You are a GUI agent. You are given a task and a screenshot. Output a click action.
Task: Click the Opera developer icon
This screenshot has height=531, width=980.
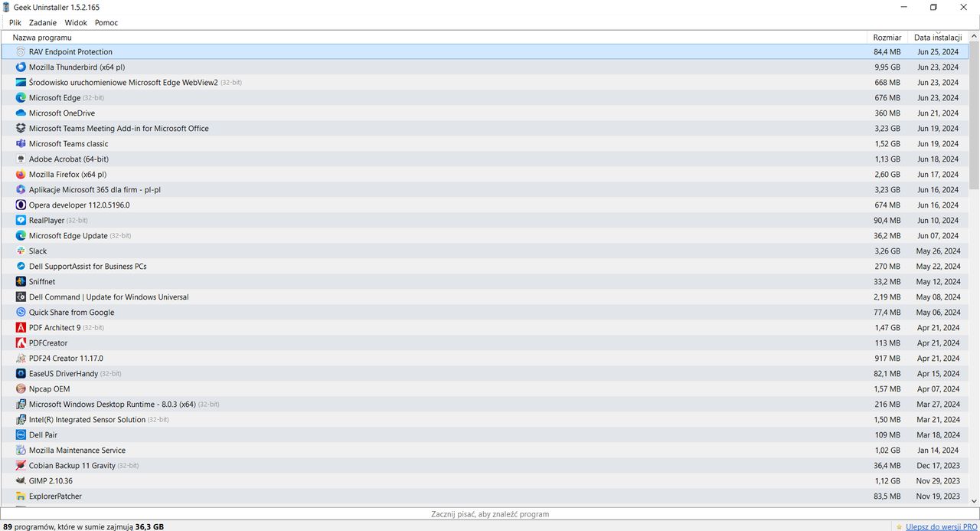[21, 205]
